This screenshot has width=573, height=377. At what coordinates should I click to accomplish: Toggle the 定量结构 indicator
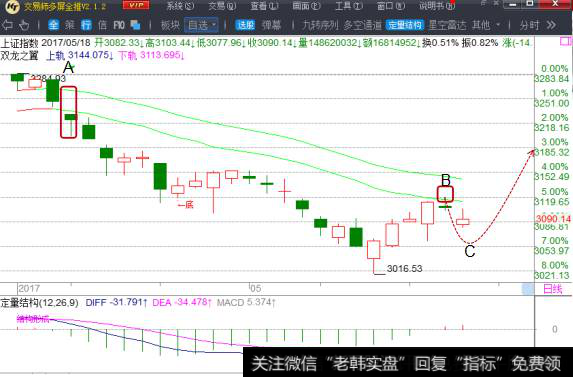405,25
